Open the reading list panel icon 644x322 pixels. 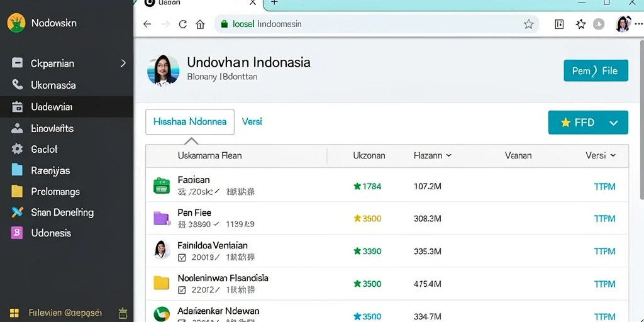point(559,25)
